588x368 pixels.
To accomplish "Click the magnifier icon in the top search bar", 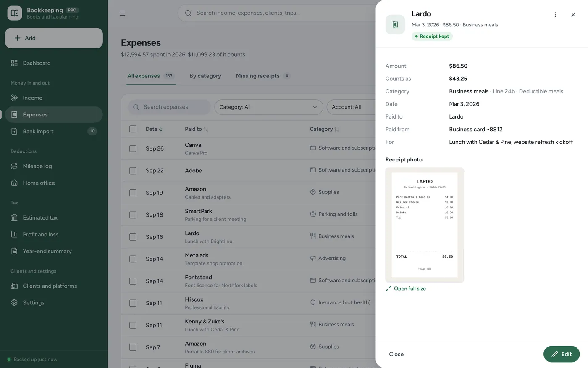I will click(x=188, y=13).
